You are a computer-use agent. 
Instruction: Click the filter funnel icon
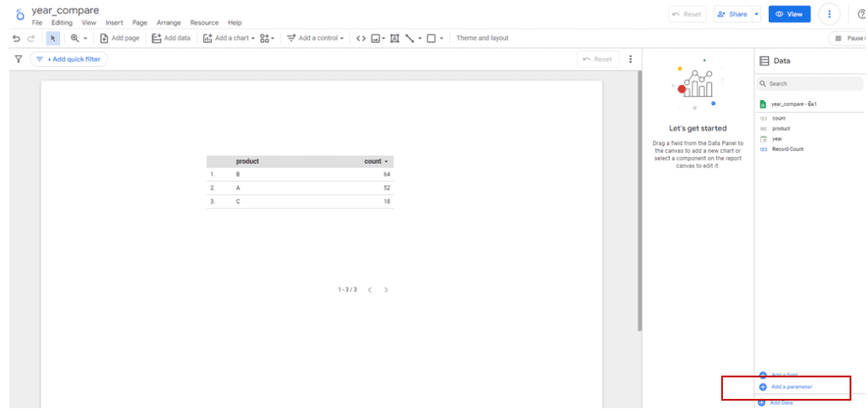19,59
